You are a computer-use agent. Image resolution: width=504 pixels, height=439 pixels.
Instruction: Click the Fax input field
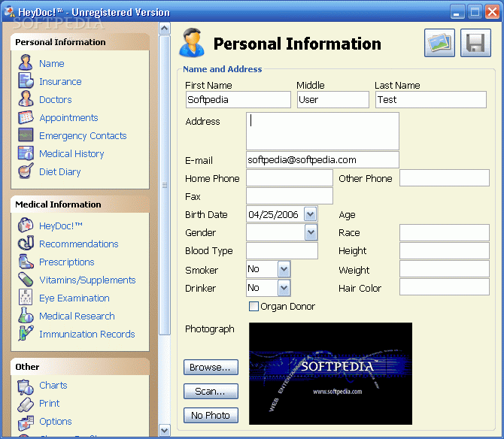pyautogui.click(x=290, y=196)
